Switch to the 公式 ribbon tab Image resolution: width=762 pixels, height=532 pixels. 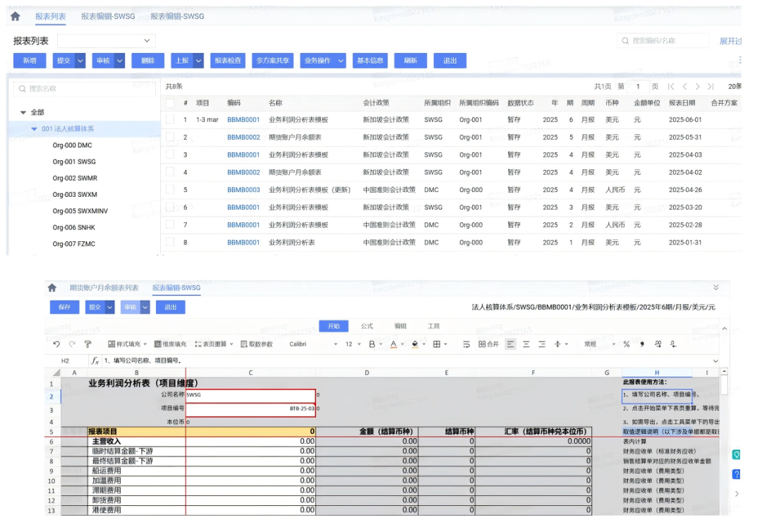pos(367,326)
